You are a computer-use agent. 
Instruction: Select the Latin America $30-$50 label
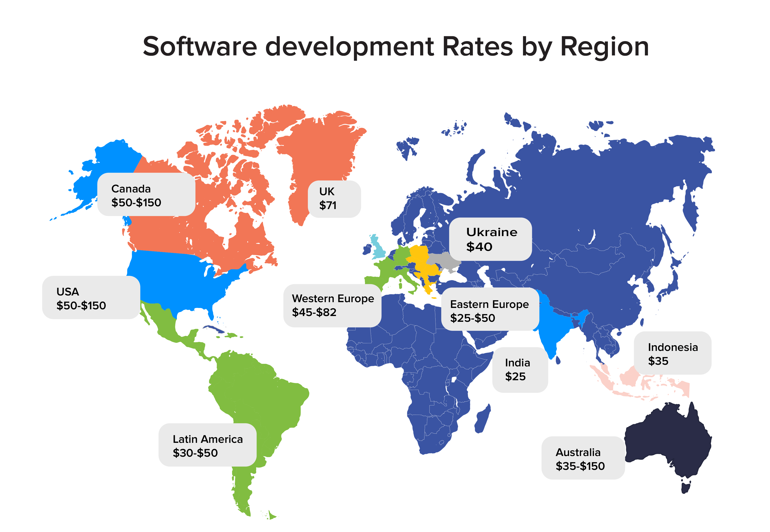pyautogui.click(x=208, y=445)
